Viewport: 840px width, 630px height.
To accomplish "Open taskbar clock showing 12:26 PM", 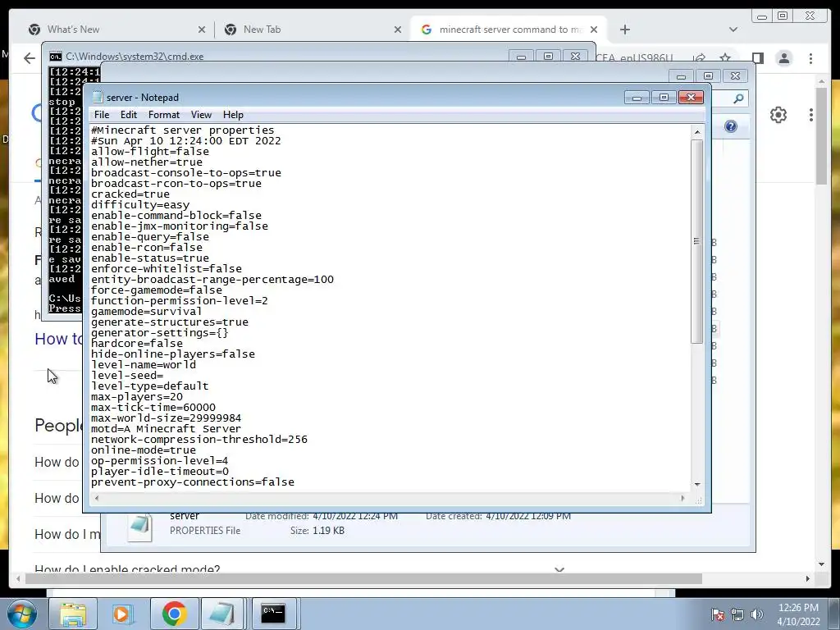I will point(798,614).
